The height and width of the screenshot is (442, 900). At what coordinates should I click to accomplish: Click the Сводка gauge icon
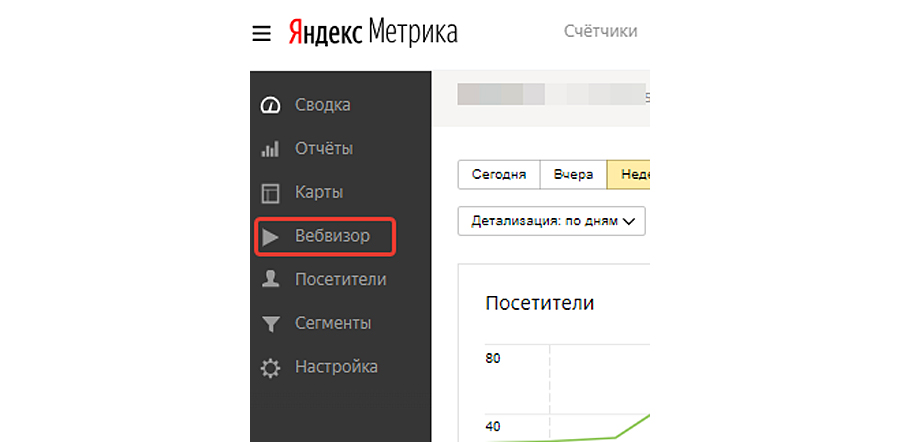click(x=270, y=105)
